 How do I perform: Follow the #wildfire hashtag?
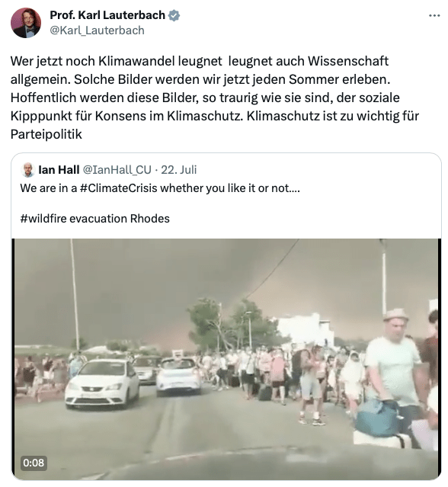pyautogui.click(x=43, y=219)
